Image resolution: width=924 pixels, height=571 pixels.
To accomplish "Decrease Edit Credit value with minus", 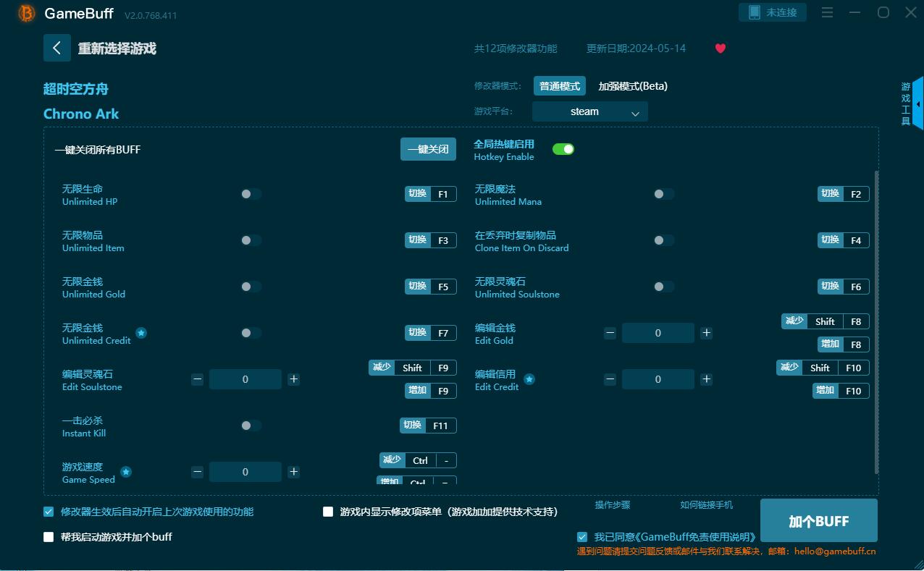I will [610, 379].
